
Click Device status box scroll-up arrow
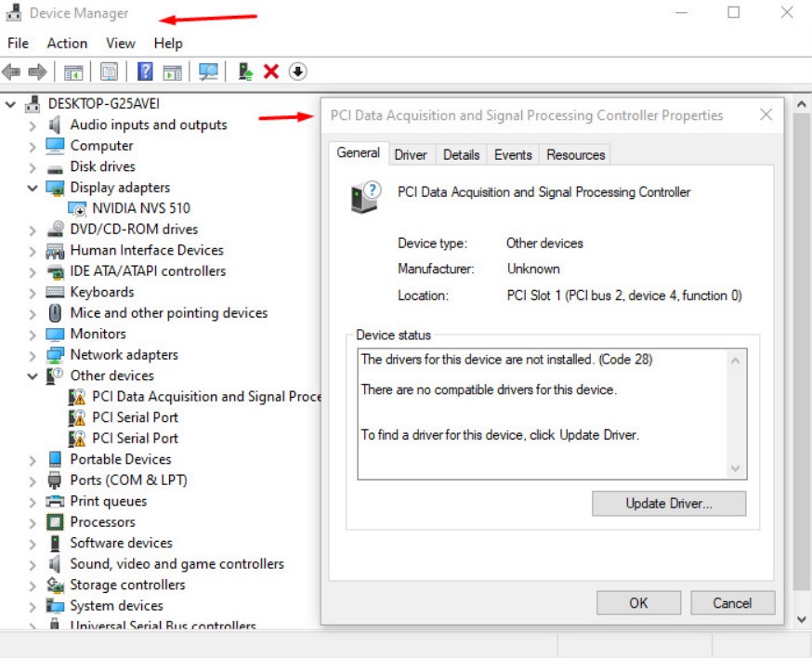click(x=736, y=361)
